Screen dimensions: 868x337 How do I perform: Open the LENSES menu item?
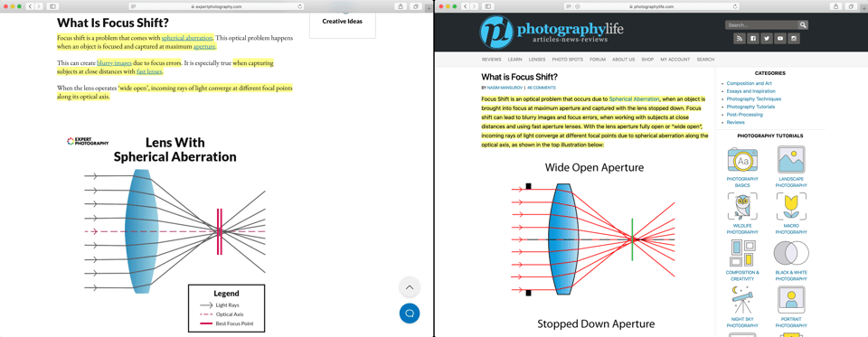point(537,60)
